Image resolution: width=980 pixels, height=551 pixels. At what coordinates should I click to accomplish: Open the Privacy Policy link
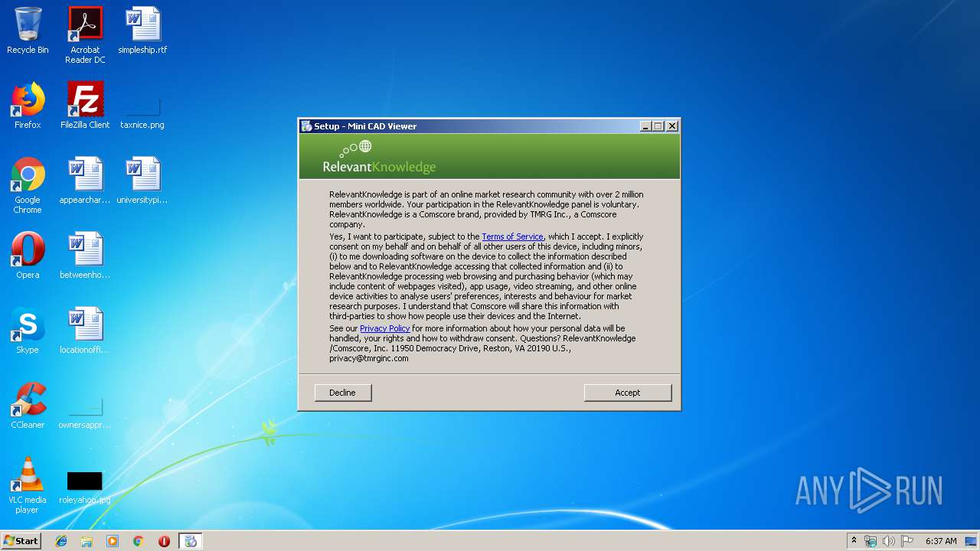coord(385,328)
